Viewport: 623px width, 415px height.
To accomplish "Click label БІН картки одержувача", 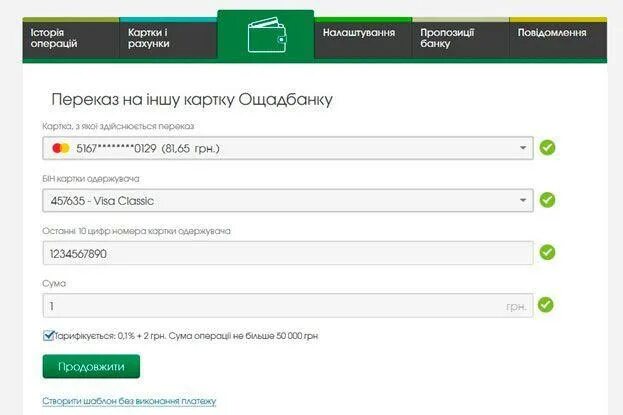I will [91, 179].
